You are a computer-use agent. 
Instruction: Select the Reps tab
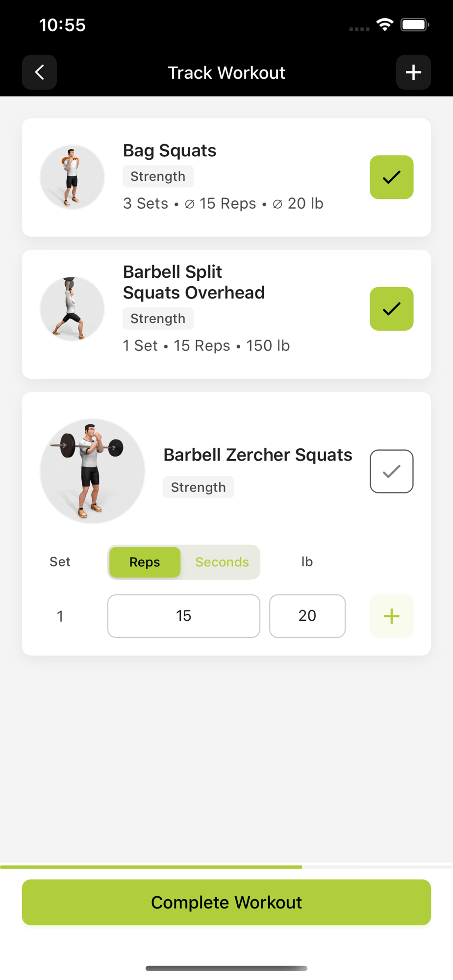coord(145,562)
